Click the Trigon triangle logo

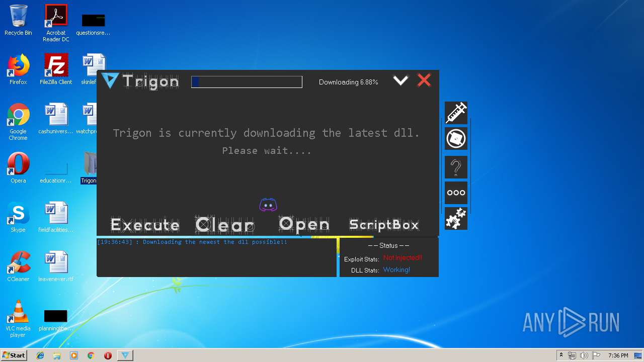[110, 80]
